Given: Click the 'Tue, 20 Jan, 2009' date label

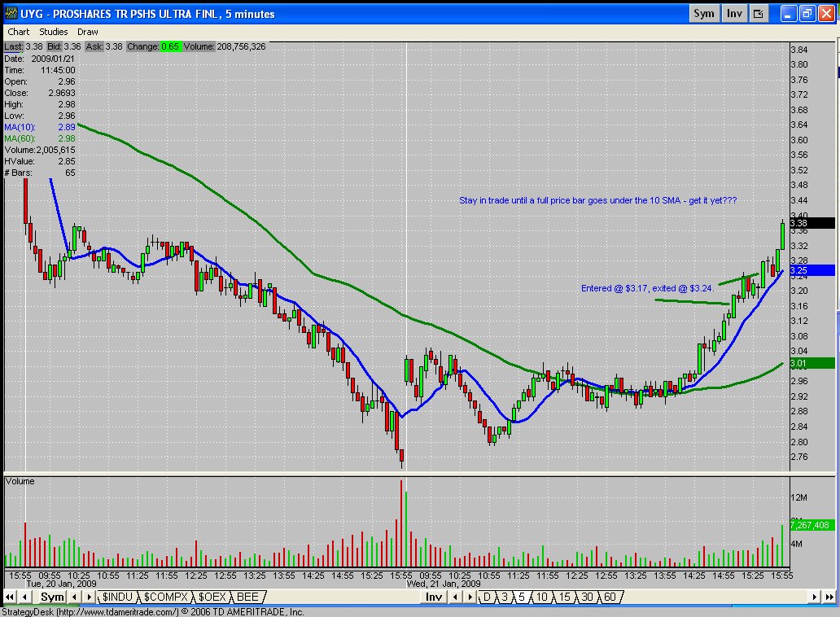Looking at the screenshot, I should click(x=61, y=584).
